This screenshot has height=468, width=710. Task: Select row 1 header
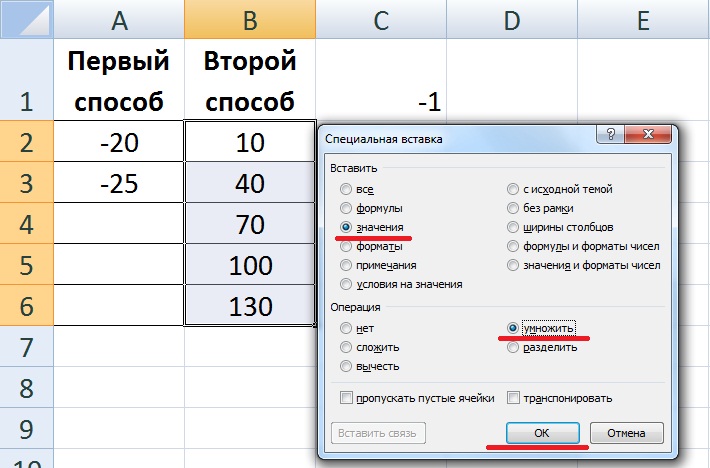[x=27, y=80]
